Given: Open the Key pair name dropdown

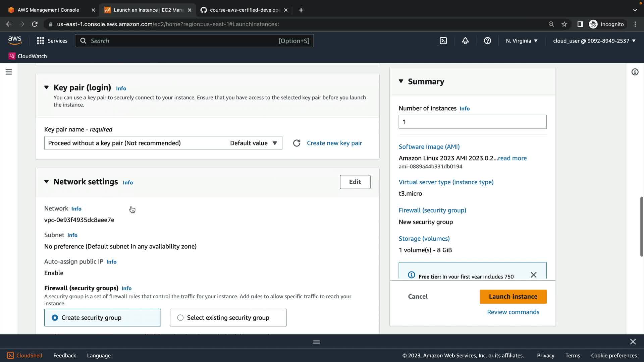Looking at the screenshot, I should point(163,143).
